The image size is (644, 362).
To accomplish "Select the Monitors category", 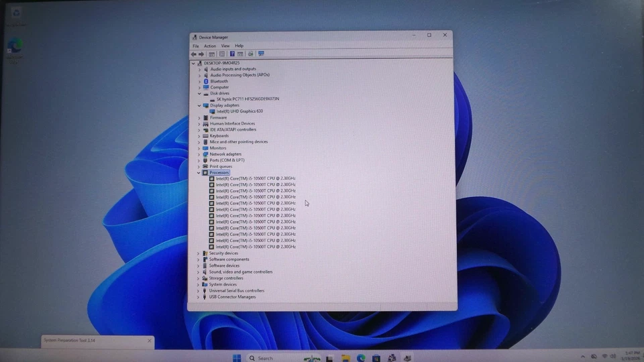I will point(217,148).
